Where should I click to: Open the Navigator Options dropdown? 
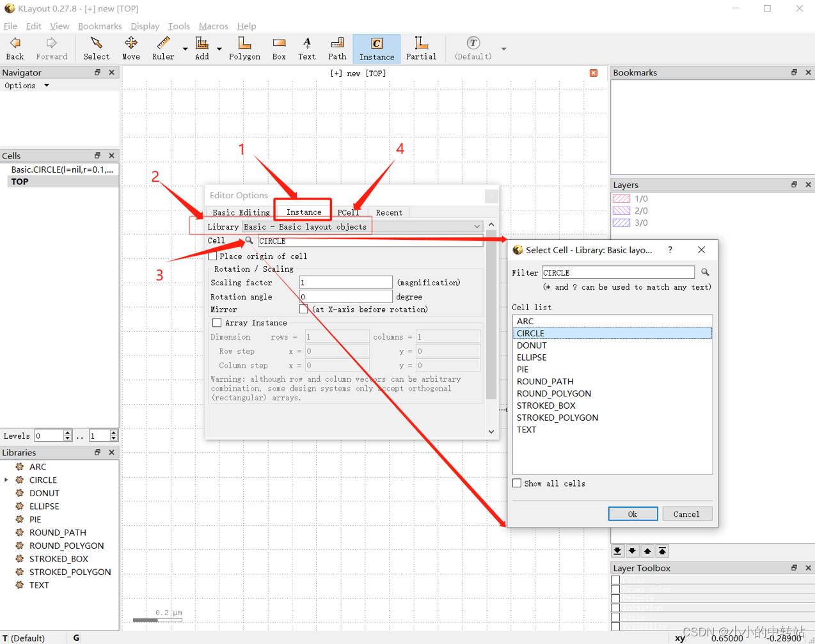[x=27, y=86]
